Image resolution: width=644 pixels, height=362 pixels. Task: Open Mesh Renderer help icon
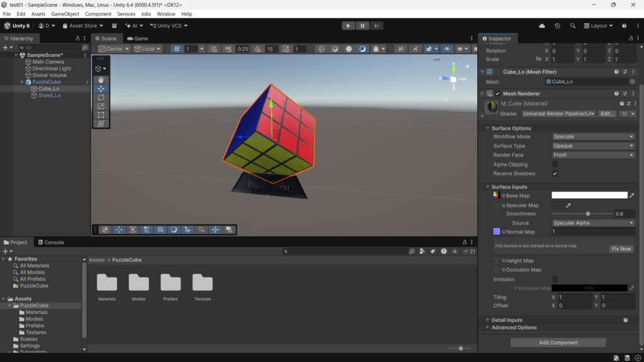(x=616, y=94)
